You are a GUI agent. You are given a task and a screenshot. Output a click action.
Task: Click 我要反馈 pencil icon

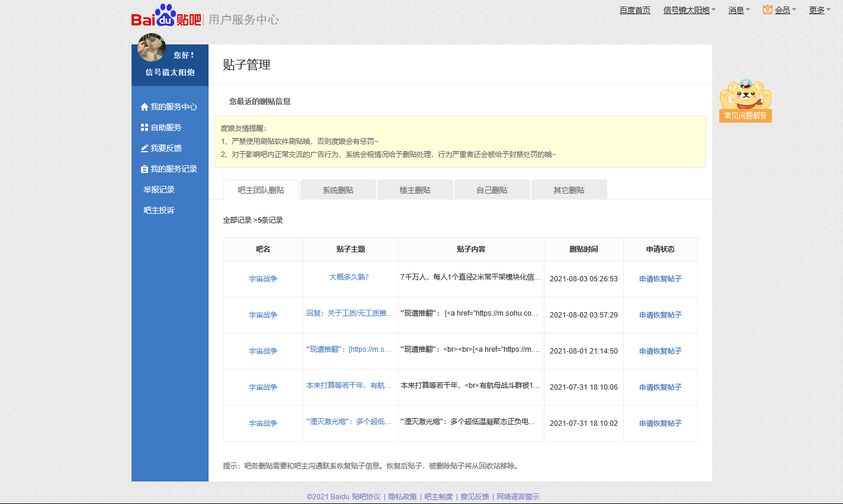[144, 149]
